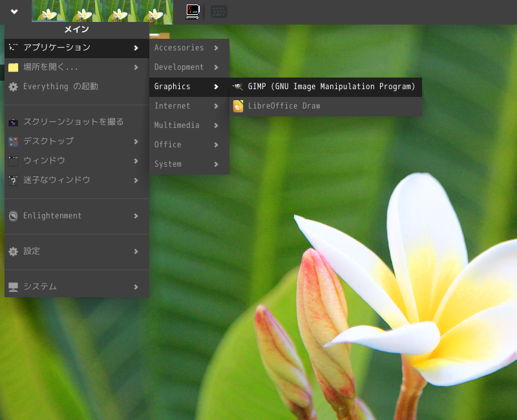Open the Internet category
Screen dimensions: 517x420
point(189,106)
